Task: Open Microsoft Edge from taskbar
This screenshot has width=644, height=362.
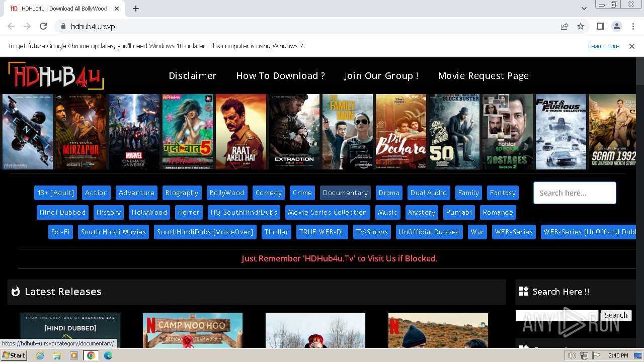Action: click(108, 355)
